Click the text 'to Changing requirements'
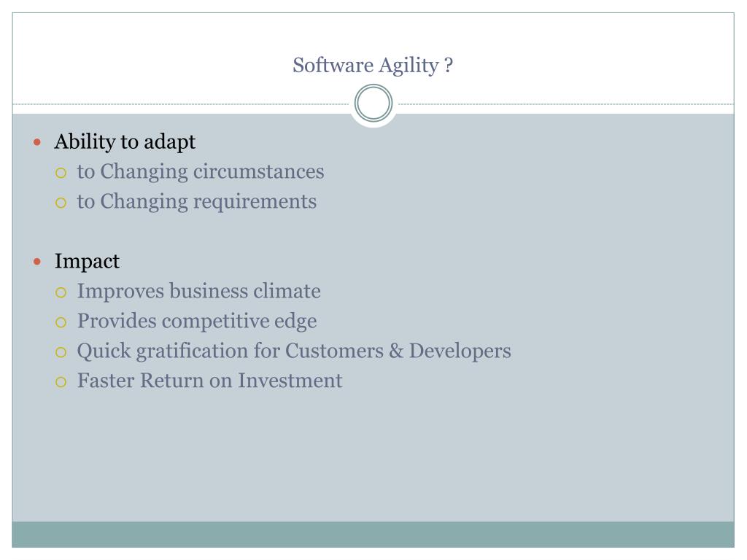 click(197, 202)
